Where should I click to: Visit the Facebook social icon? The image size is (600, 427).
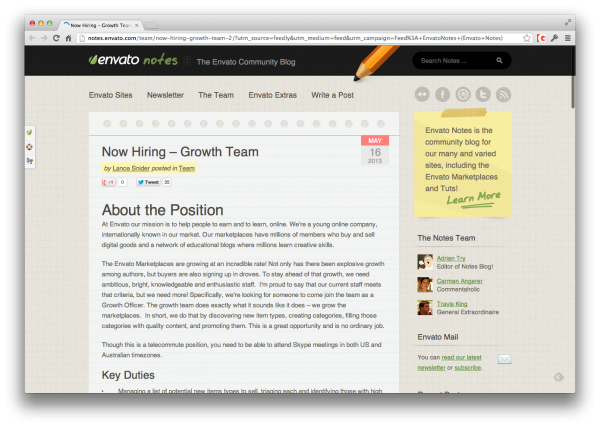(442, 94)
